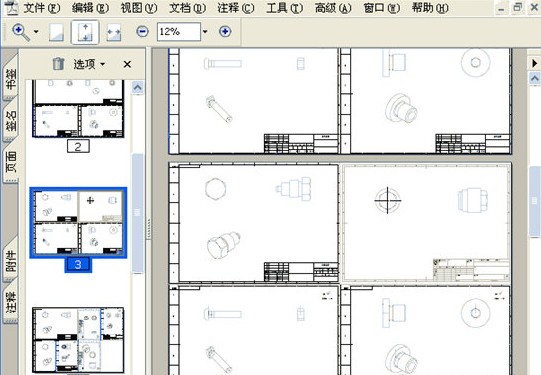
Task: Toggle the fit page view button
Action: click(x=85, y=32)
